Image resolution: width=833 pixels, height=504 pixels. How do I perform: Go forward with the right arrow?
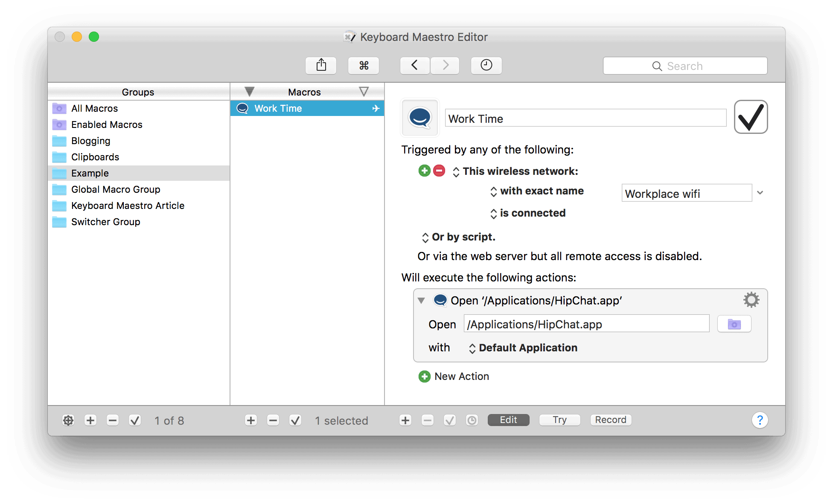pos(445,65)
